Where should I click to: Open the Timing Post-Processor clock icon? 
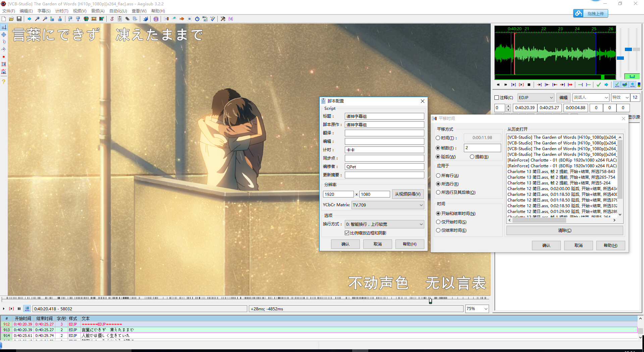[x=197, y=19]
